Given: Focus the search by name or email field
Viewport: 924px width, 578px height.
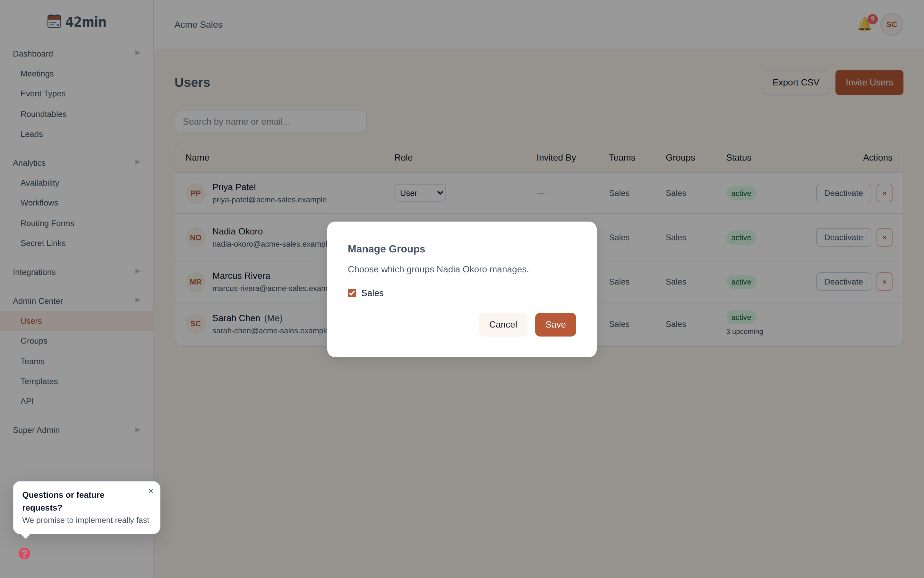Looking at the screenshot, I should pyautogui.click(x=271, y=122).
